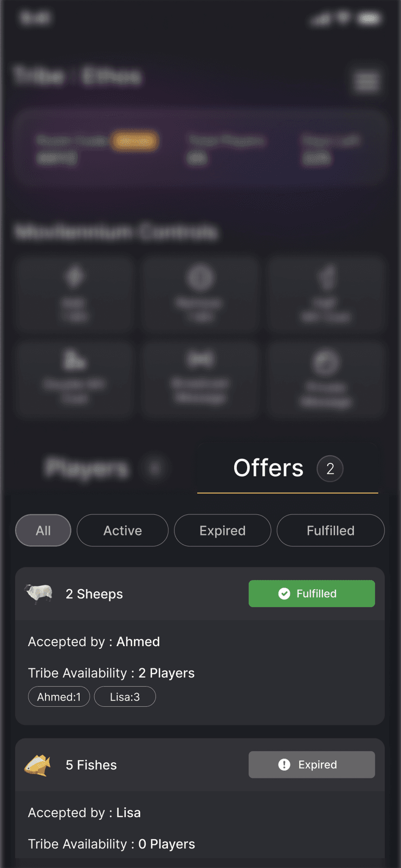Open the 5 Fishes offer title

(x=91, y=765)
